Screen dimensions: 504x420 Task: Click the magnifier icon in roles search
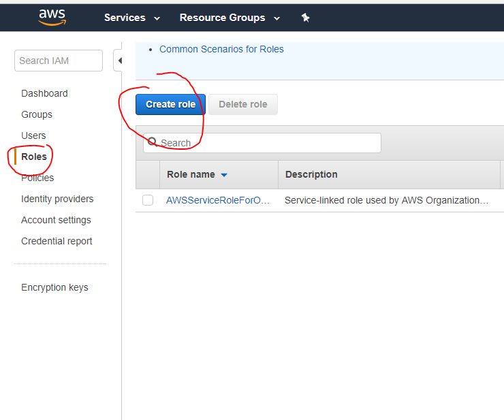point(153,142)
